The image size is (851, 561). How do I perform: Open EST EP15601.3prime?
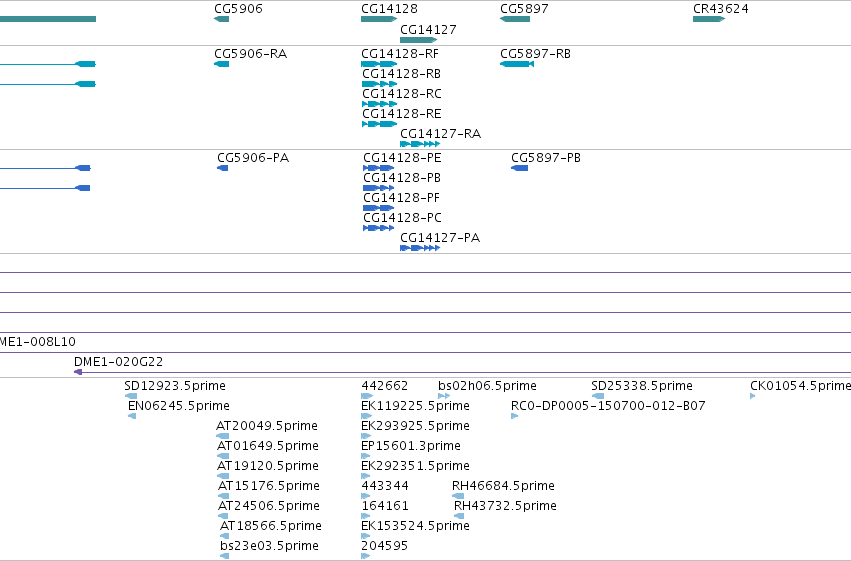pos(411,446)
